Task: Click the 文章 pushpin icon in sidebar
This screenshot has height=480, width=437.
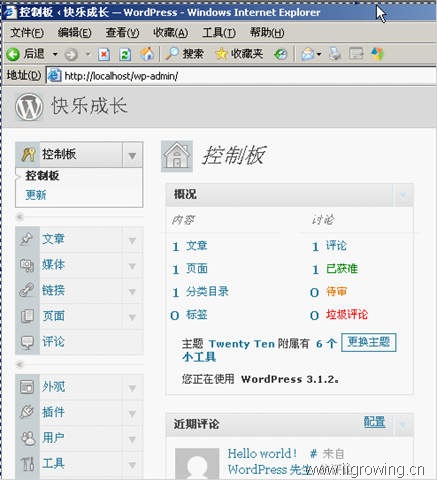Action: pos(26,239)
